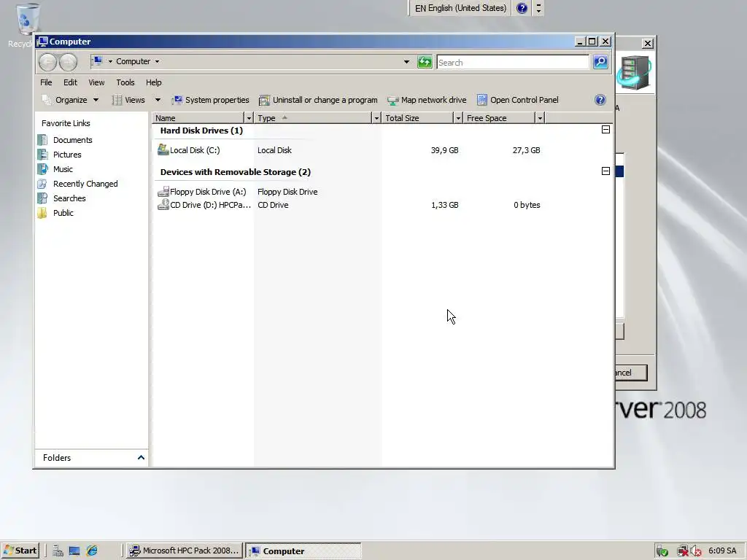Select the CD Drive (D:) icon
Viewport: 747px width, 560px height.
tap(163, 205)
